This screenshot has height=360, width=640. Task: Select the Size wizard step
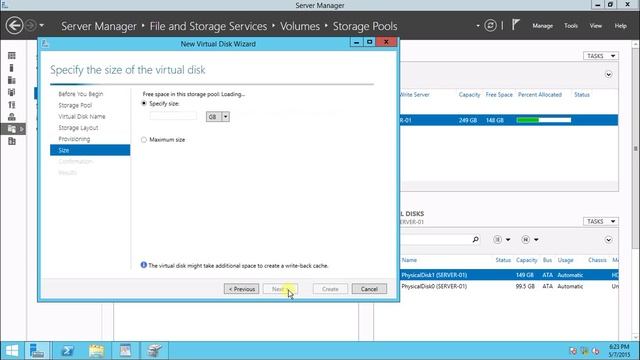point(90,150)
